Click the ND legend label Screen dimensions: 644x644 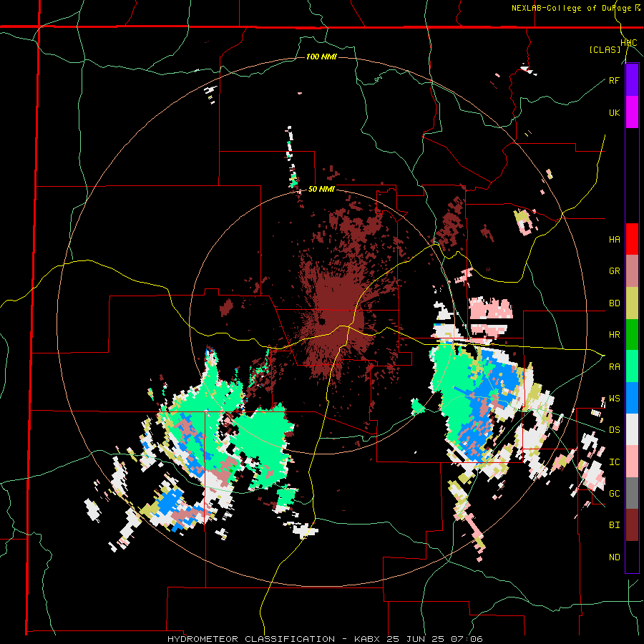(x=614, y=557)
